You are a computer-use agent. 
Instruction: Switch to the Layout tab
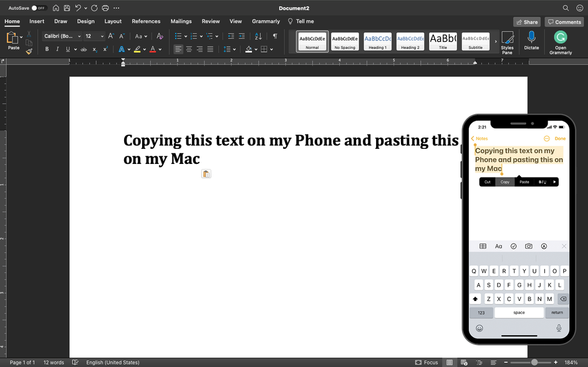tap(113, 21)
